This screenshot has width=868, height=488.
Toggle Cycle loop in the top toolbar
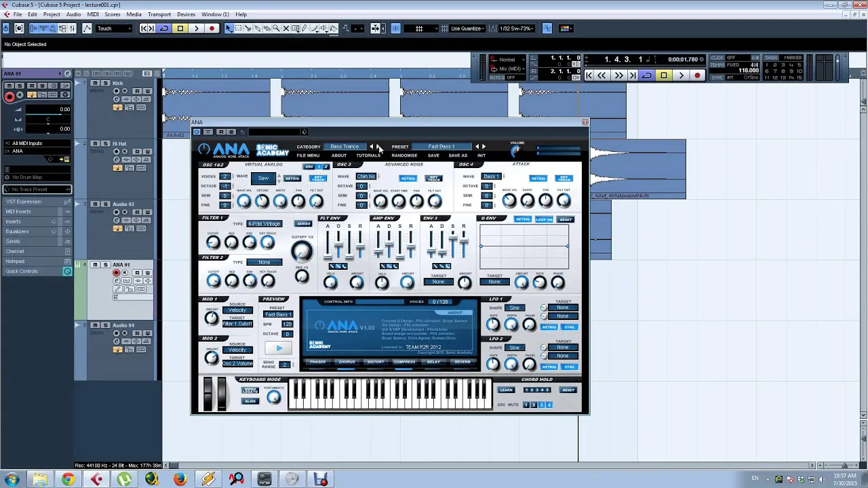pos(164,28)
